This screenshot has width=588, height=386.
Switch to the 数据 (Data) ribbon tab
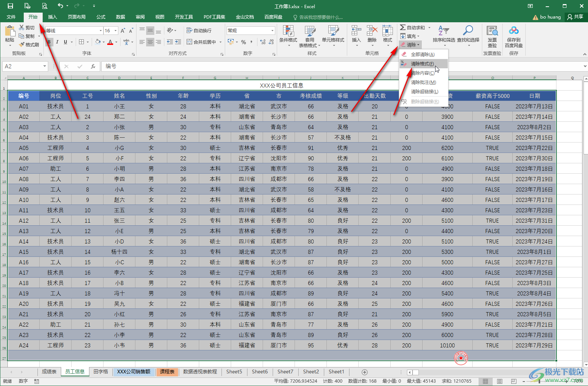(x=120, y=17)
